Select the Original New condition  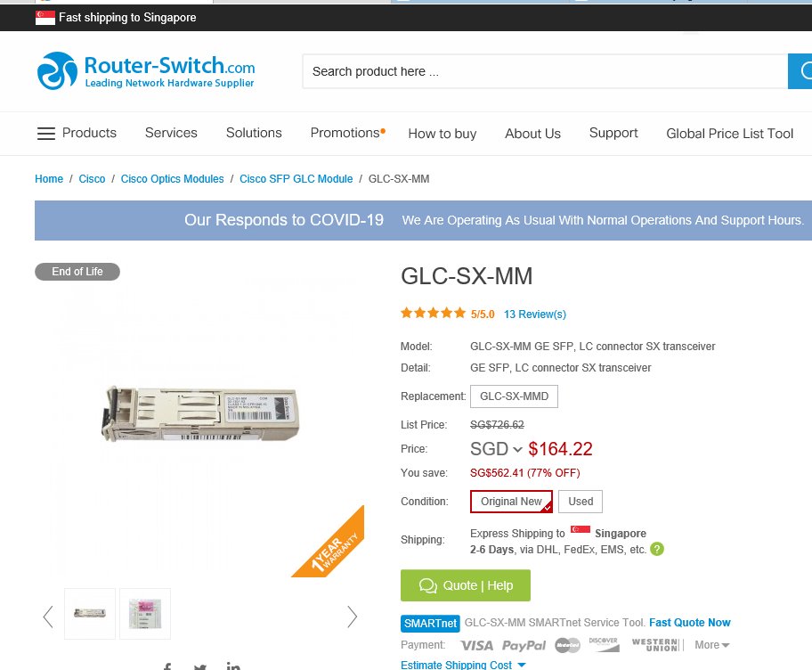click(511, 502)
